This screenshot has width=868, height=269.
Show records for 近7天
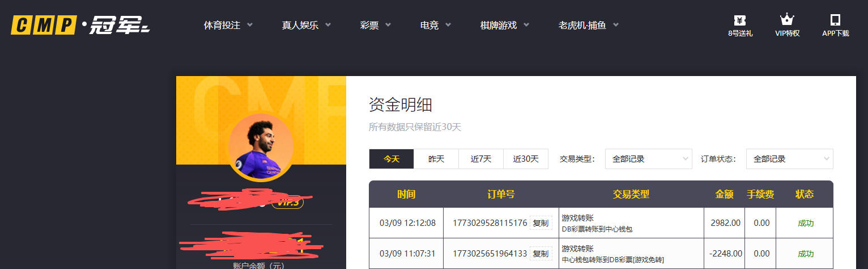coord(481,159)
